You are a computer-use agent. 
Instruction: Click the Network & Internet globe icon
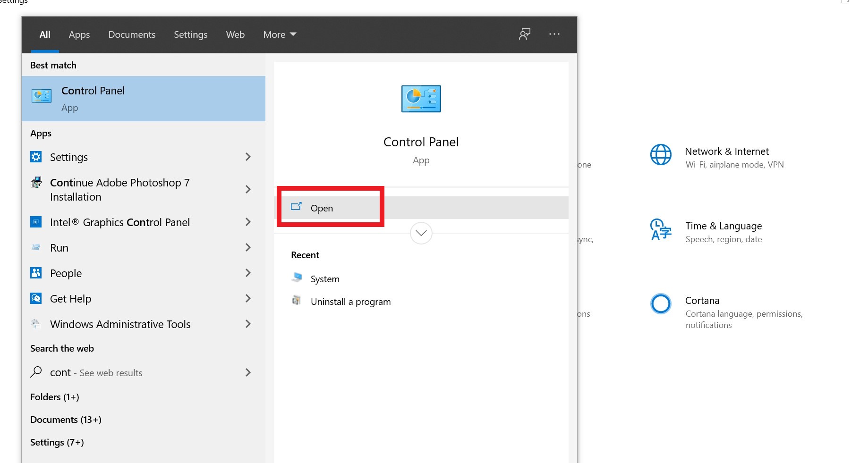661,155
